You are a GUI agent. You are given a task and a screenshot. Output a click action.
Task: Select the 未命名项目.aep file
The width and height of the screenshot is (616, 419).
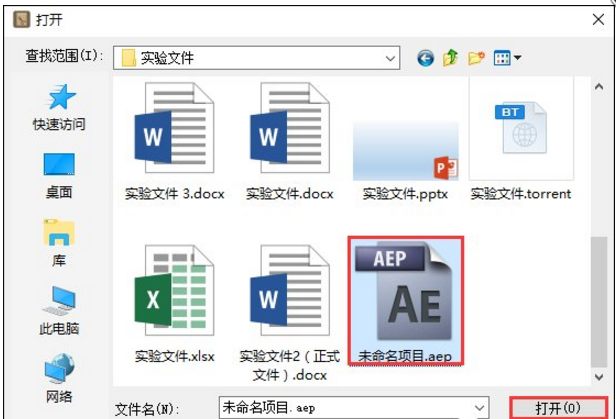pyautogui.click(x=405, y=302)
